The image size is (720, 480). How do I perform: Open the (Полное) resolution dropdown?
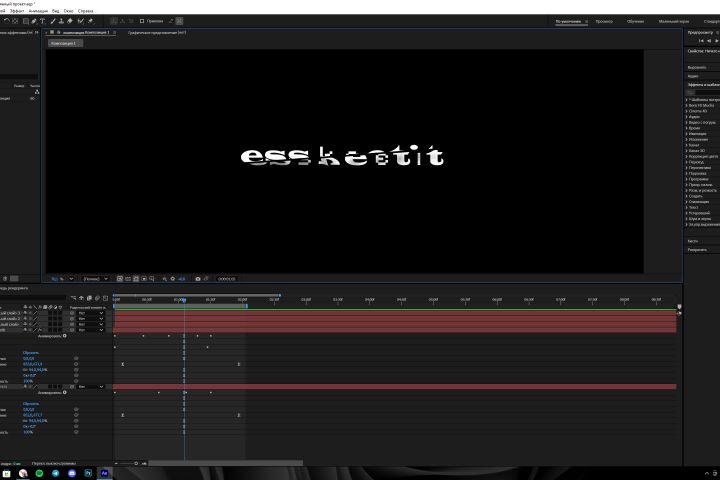tap(95, 279)
